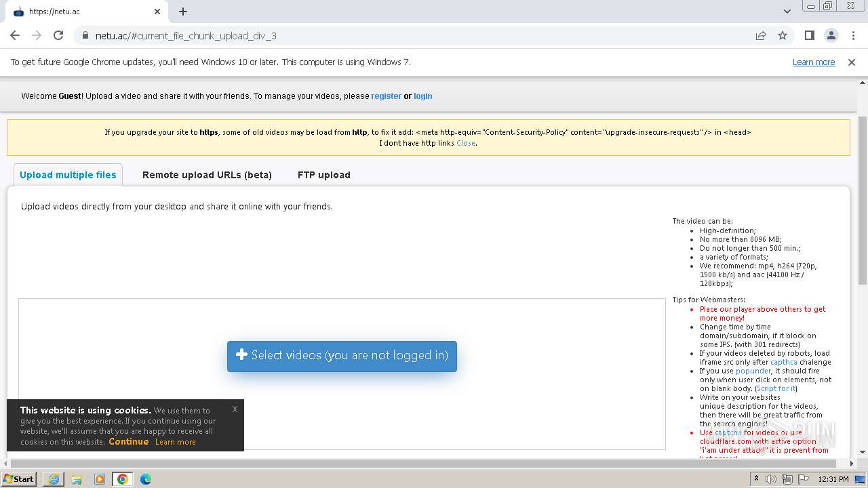
Task: Show hidden system tray icons
Action: click(756, 479)
